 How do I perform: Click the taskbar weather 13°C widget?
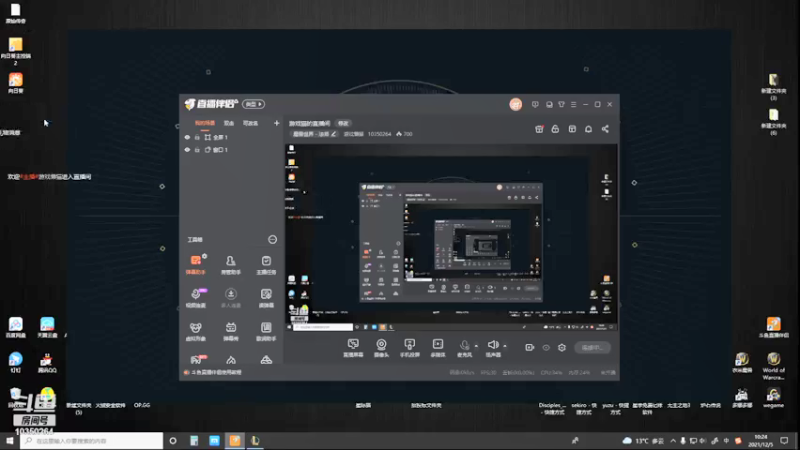[643, 441]
